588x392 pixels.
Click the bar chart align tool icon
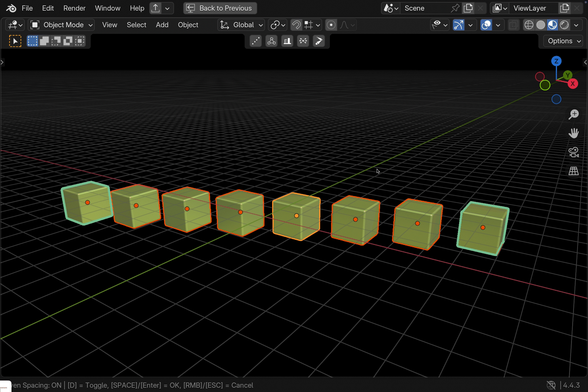click(287, 41)
